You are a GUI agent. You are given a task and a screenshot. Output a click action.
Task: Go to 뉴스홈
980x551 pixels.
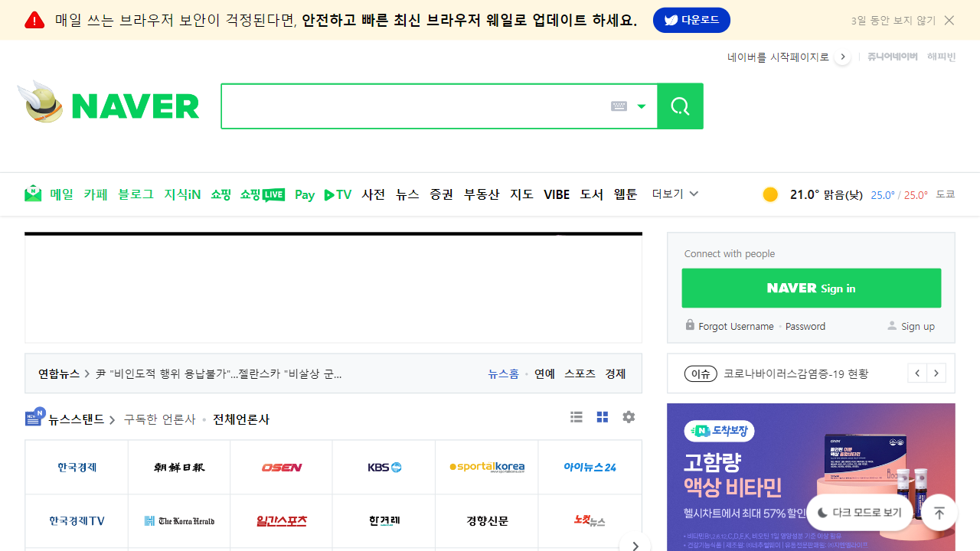tap(503, 373)
